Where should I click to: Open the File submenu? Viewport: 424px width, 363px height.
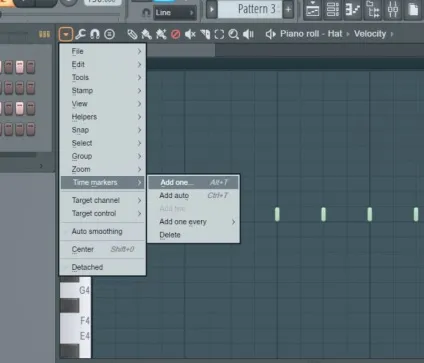pos(103,51)
